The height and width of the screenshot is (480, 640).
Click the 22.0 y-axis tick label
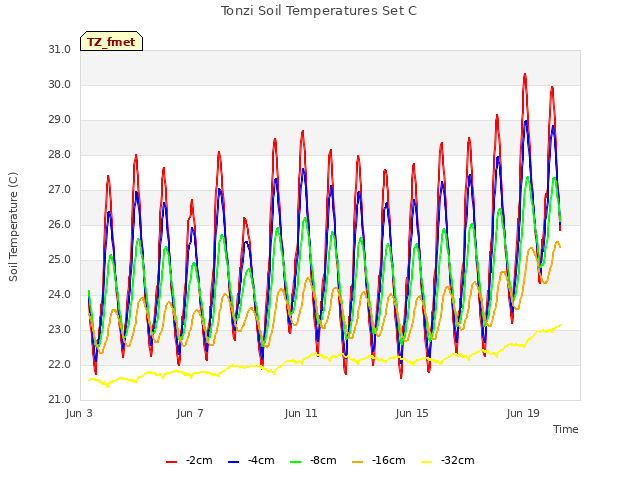(60, 364)
